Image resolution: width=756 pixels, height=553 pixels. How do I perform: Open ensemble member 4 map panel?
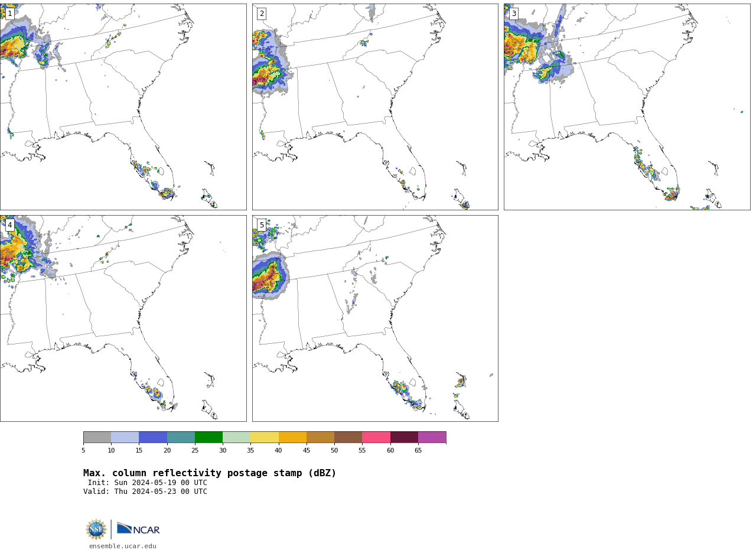tap(123, 318)
